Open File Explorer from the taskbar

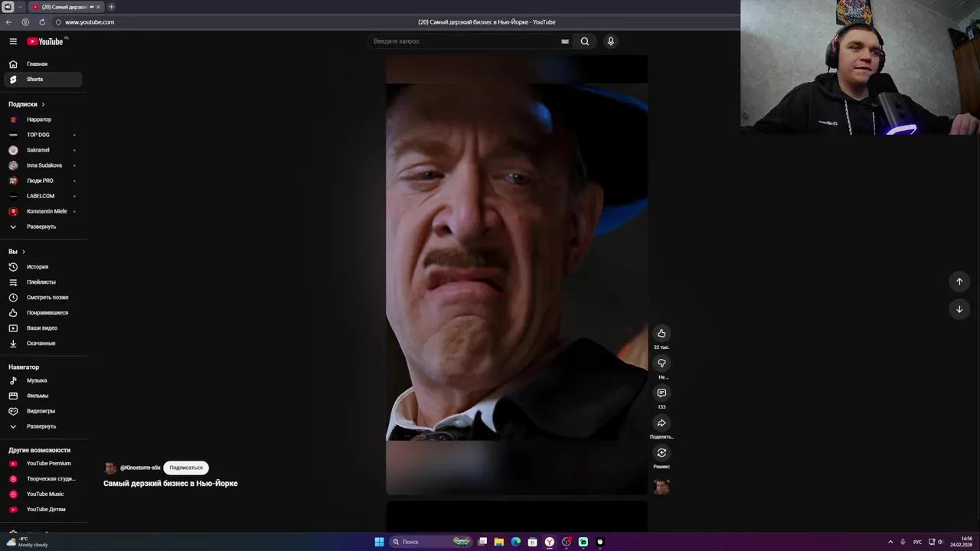(x=499, y=542)
